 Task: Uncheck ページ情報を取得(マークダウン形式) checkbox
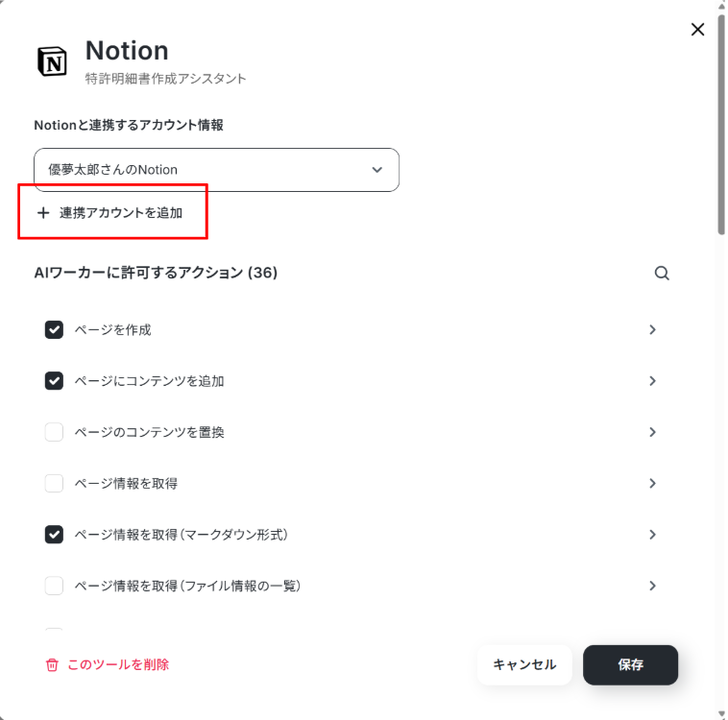pyautogui.click(x=54, y=535)
